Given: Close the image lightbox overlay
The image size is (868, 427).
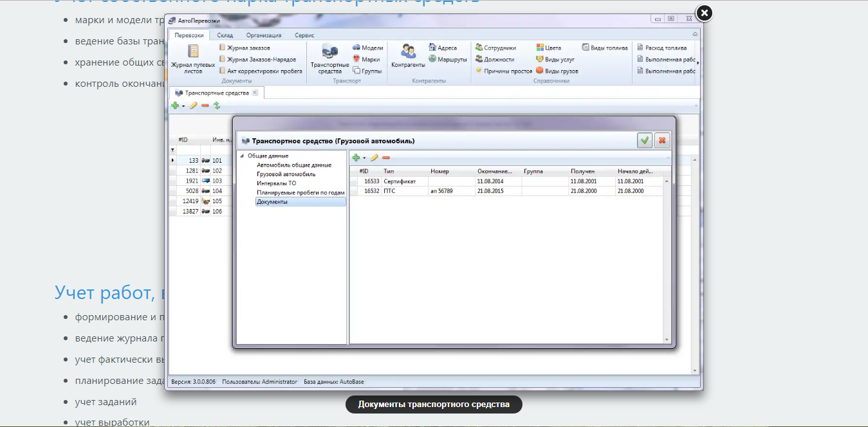Looking at the screenshot, I should pos(704,13).
